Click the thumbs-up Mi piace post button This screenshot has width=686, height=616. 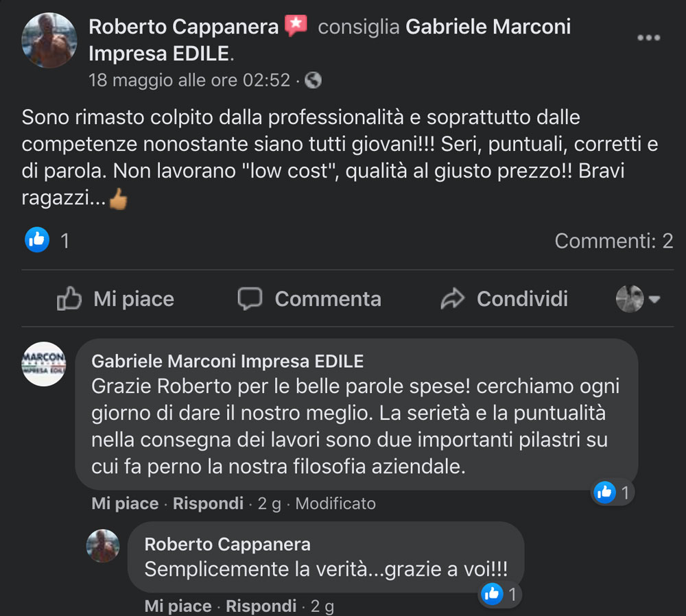pos(115,299)
